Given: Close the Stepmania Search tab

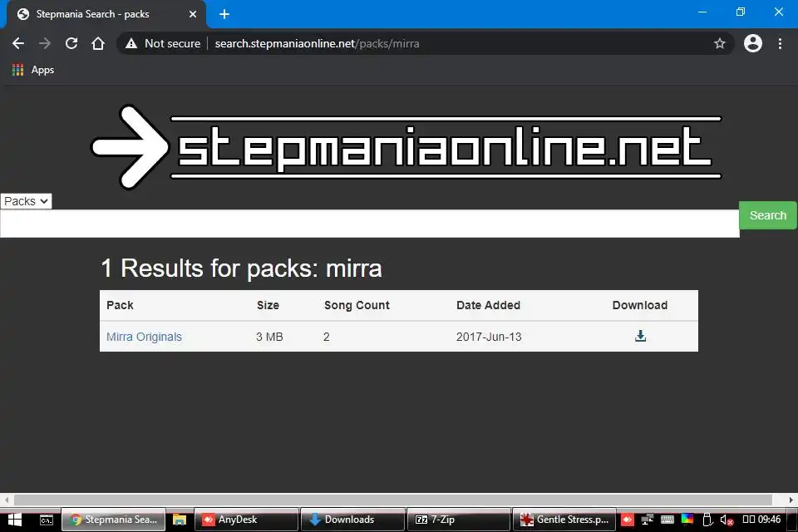Looking at the screenshot, I should [x=193, y=14].
